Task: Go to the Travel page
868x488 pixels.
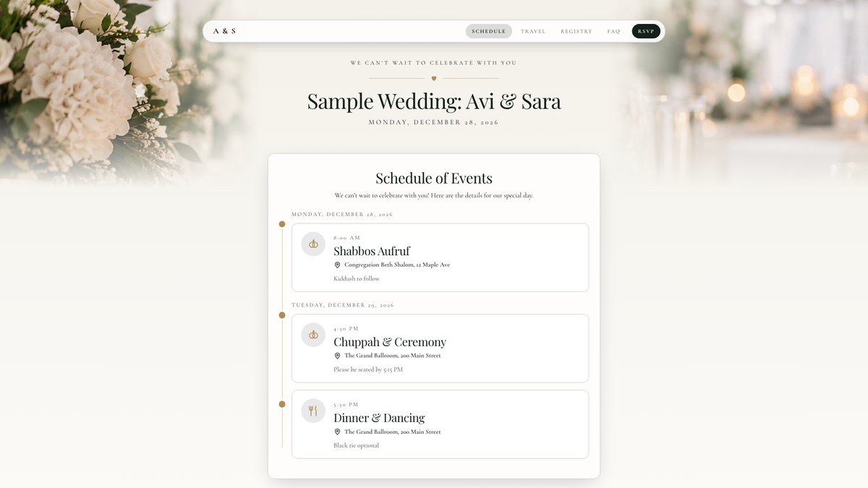Action: [x=533, y=31]
